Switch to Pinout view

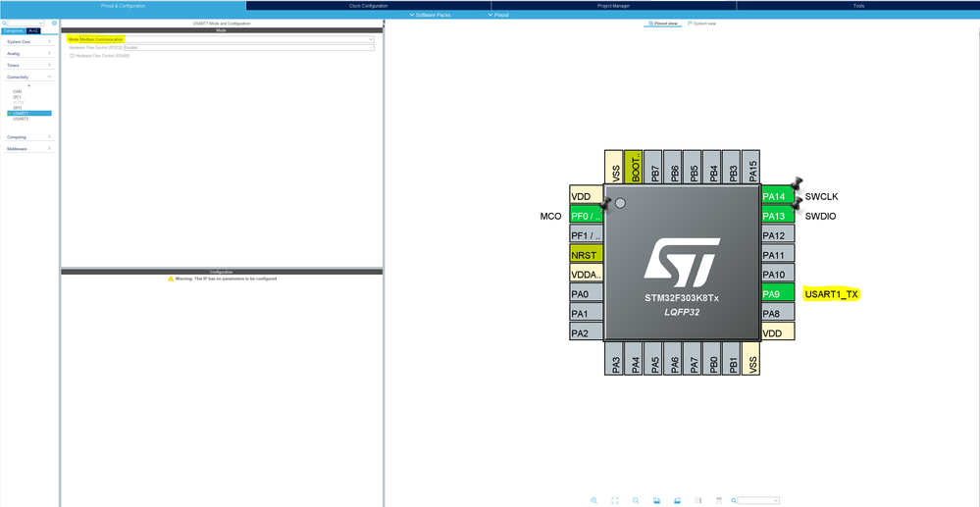(x=662, y=24)
